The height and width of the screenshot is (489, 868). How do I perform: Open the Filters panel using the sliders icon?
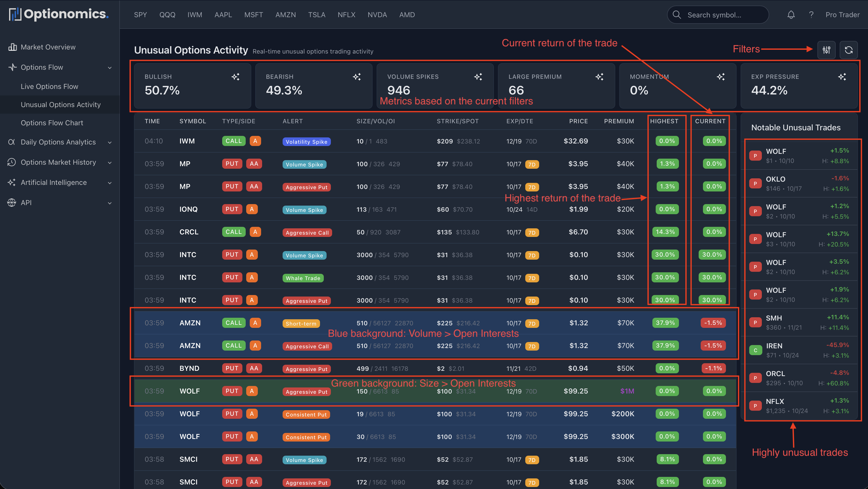(827, 50)
